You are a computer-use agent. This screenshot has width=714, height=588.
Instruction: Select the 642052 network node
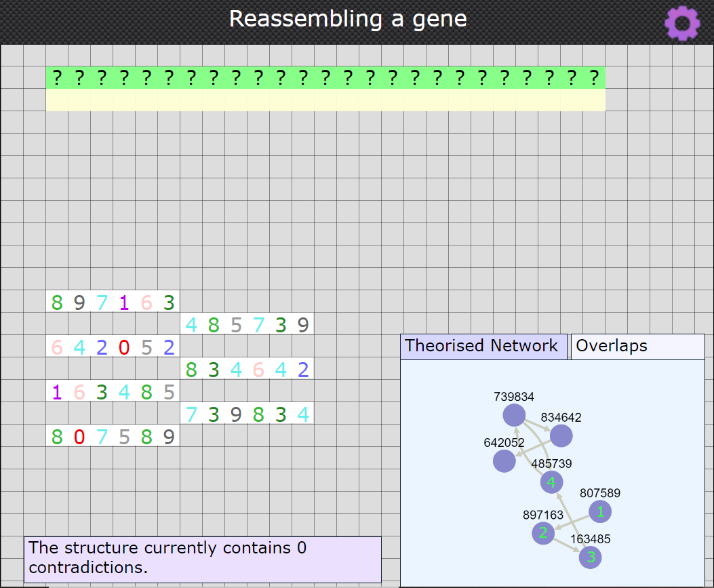tap(504, 461)
